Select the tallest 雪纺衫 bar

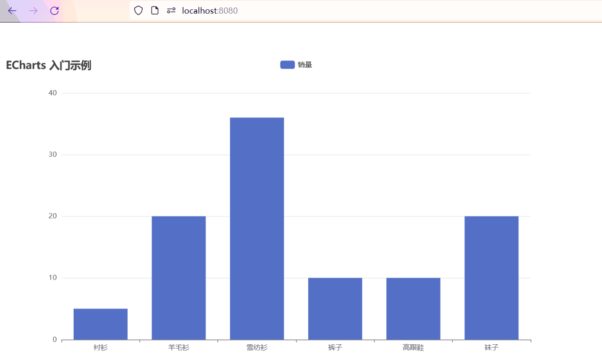[x=257, y=228]
